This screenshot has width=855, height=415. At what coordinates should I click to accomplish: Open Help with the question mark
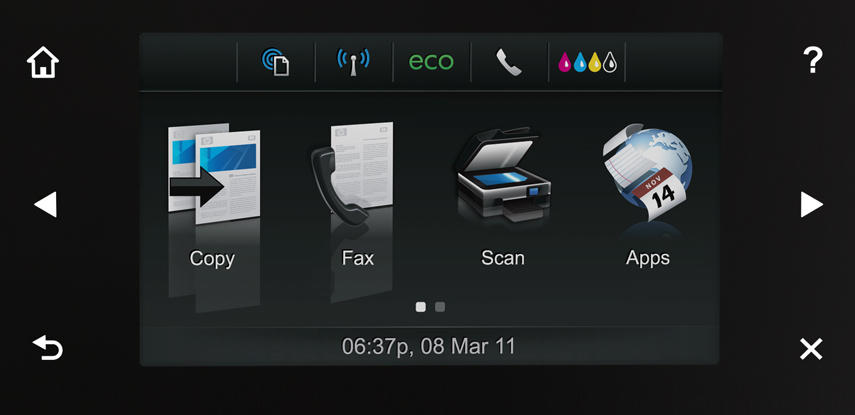[812, 60]
